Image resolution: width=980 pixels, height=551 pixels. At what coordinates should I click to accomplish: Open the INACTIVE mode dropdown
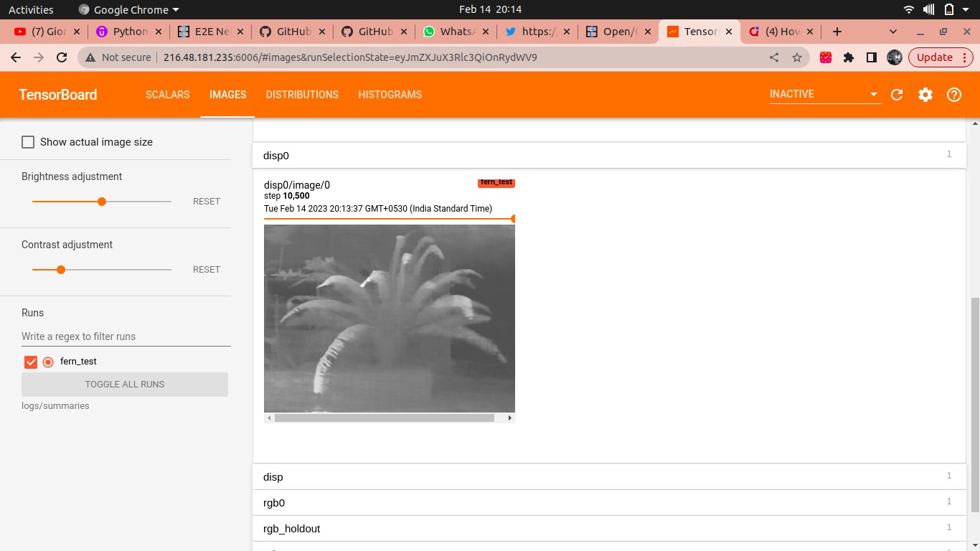pyautogui.click(x=824, y=93)
